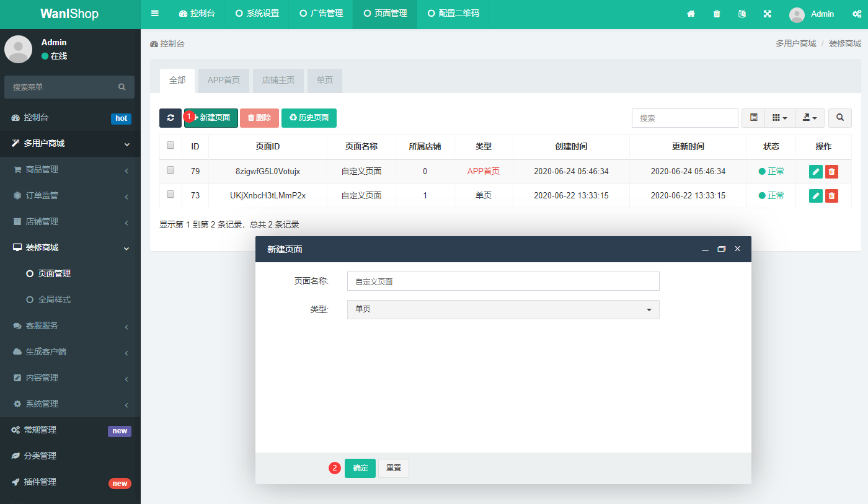868x504 pixels.
Task: Confirm with the 确定 button
Action: 360,468
